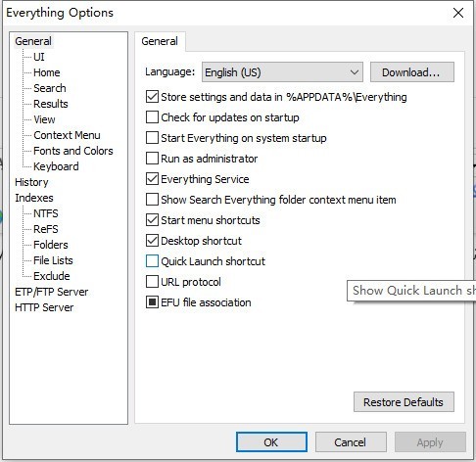Go to HTTP Server settings
The height and width of the screenshot is (462, 476).
(x=44, y=307)
